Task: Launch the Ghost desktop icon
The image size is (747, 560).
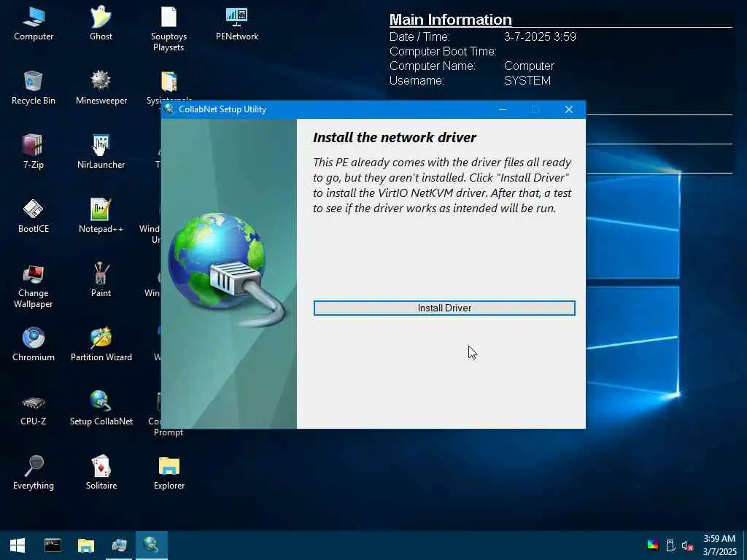Action: click(x=101, y=24)
